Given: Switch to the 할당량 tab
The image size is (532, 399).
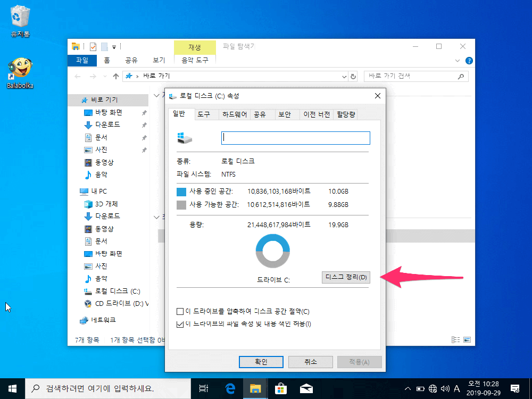Looking at the screenshot, I should click(x=346, y=115).
